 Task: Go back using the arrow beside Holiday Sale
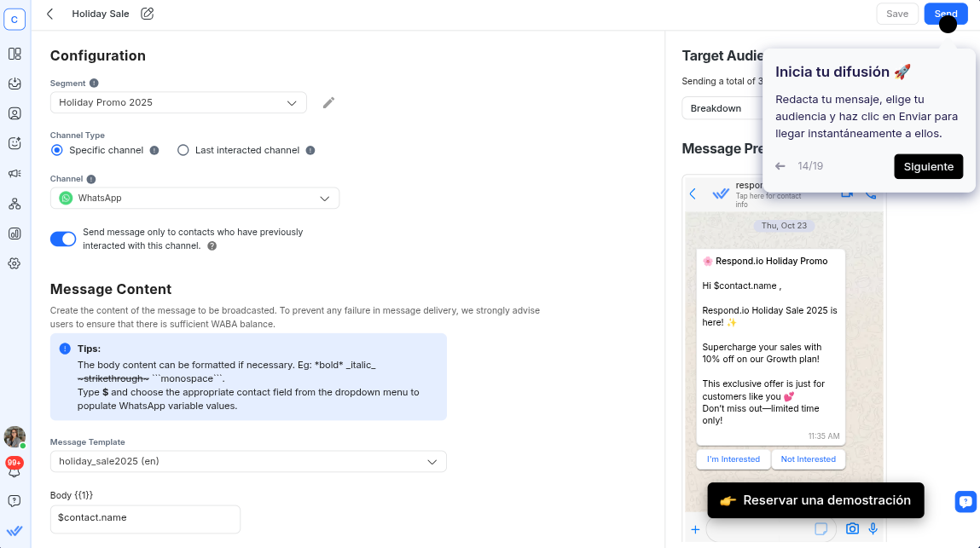pos(50,14)
